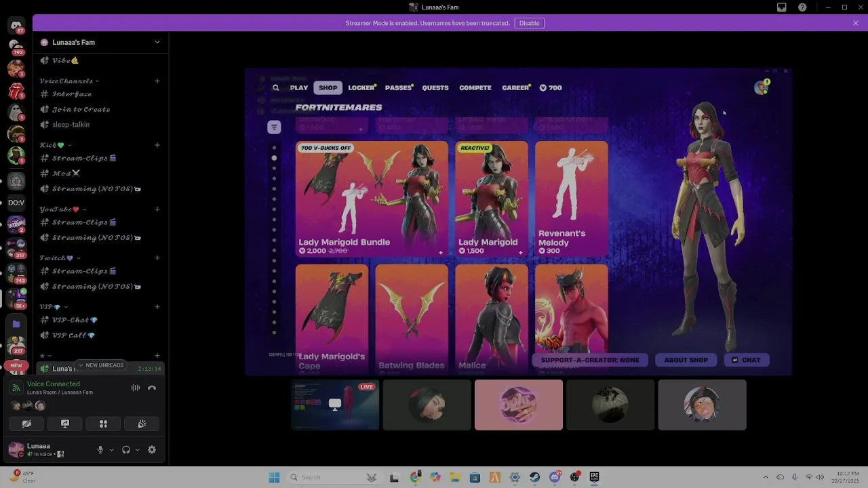Open the Lady Marigold Bundle card
The image size is (868, 488).
coord(372,199)
